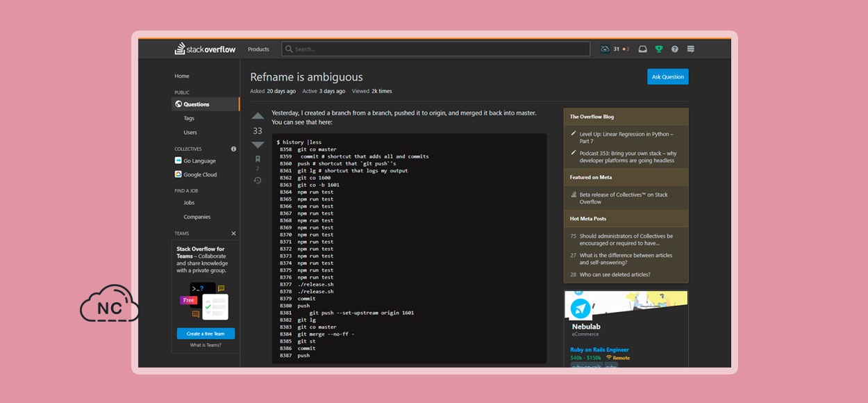Open the Google Cloud collective

pyautogui.click(x=196, y=174)
